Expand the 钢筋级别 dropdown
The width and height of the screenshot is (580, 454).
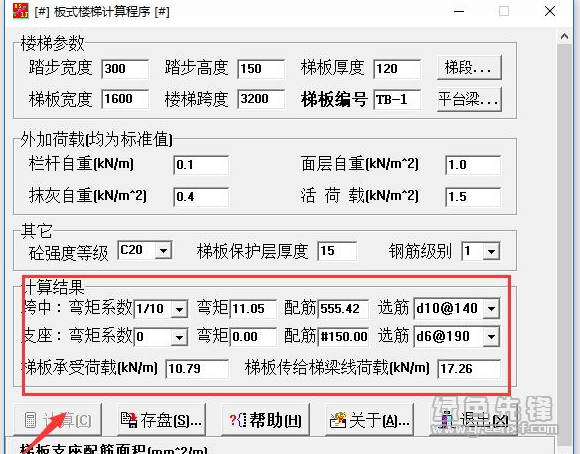(491, 252)
